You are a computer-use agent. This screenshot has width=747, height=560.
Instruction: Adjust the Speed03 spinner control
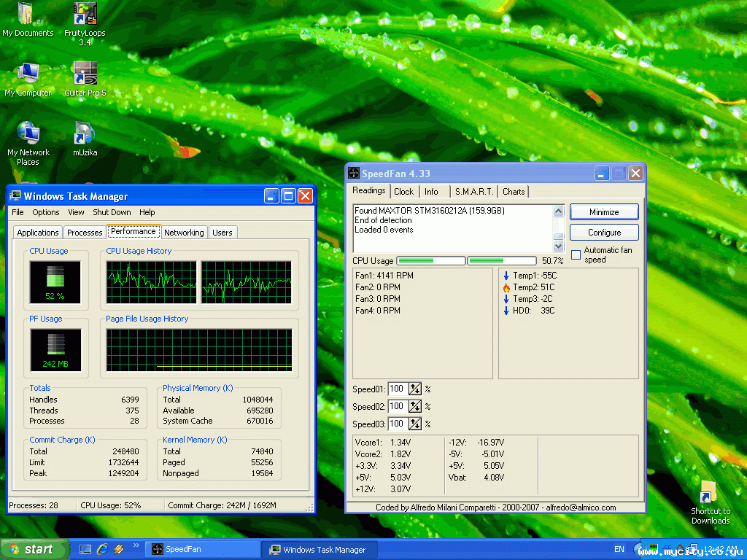415,424
